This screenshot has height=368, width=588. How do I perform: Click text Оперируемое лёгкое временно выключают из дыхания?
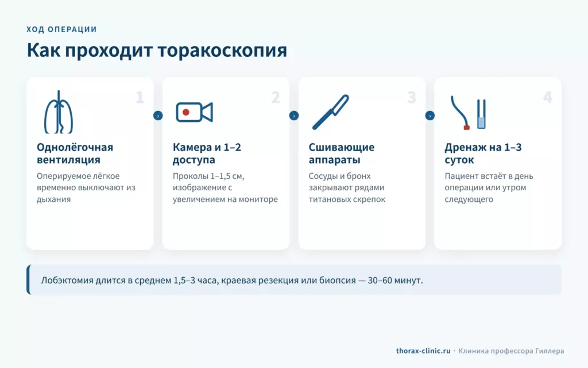(x=86, y=187)
